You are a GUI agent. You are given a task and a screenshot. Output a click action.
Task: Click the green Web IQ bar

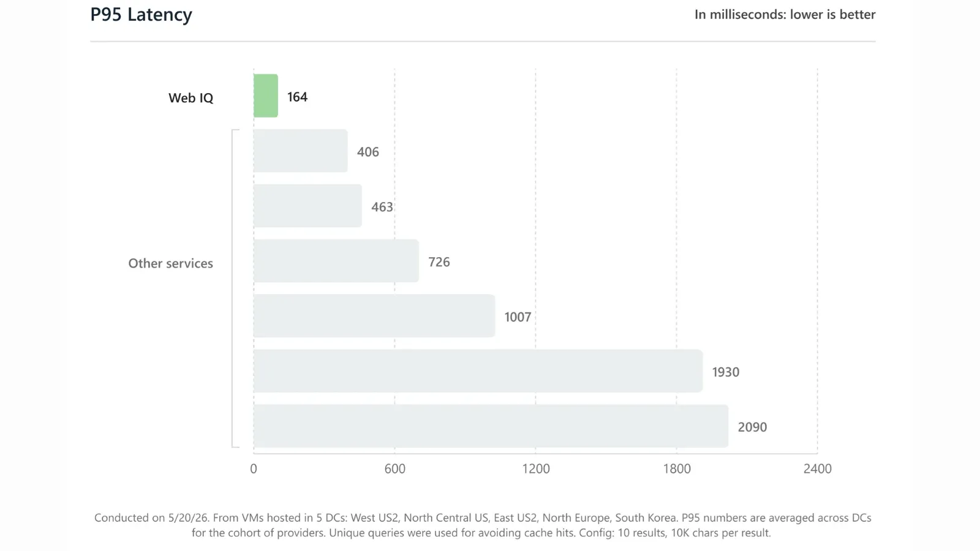click(x=266, y=96)
